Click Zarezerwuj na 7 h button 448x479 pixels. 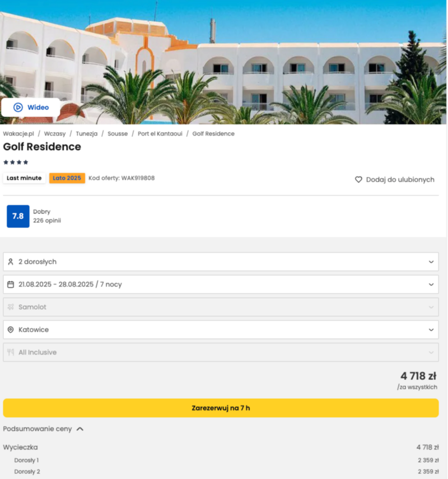(221, 408)
